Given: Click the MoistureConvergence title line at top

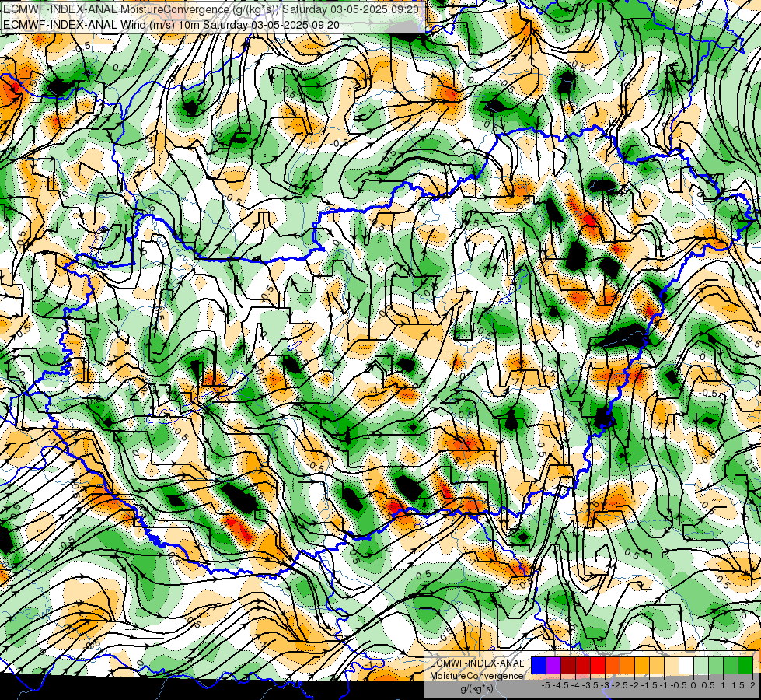Looking at the screenshot, I should 211,9.
